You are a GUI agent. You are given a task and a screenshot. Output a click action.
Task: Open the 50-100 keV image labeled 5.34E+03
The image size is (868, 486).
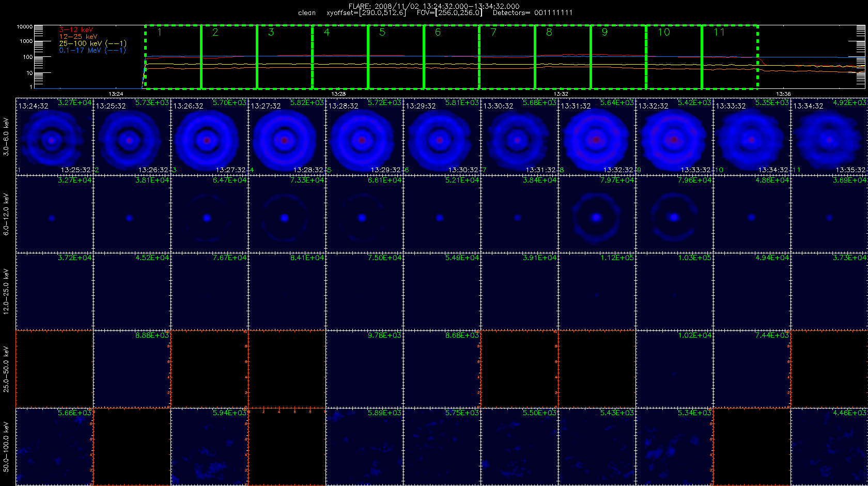tap(674, 447)
